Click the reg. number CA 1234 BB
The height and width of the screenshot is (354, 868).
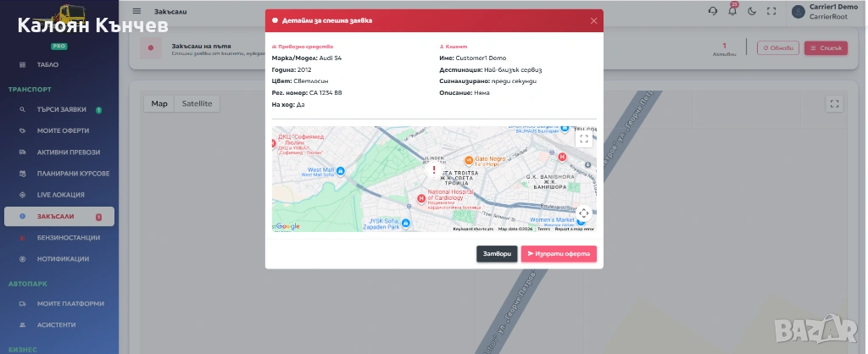(x=325, y=93)
